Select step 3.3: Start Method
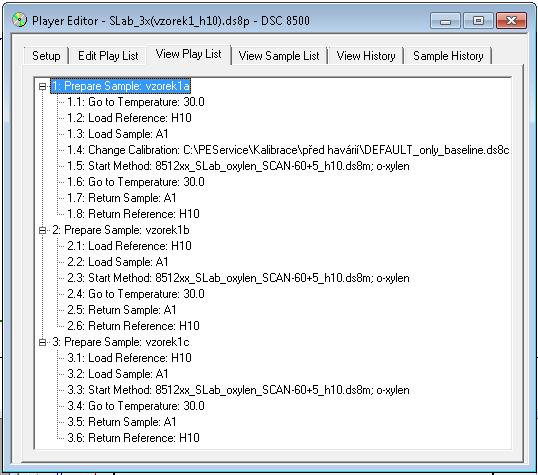The height and width of the screenshot is (475, 538). tap(238, 390)
